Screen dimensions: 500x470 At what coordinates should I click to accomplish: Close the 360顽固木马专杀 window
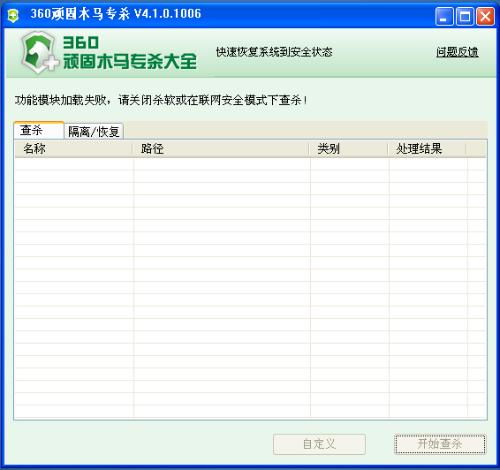point(485,16)
